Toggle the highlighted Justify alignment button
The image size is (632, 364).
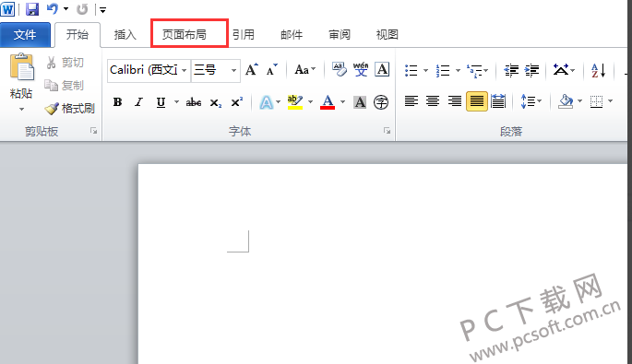[476, 101]
